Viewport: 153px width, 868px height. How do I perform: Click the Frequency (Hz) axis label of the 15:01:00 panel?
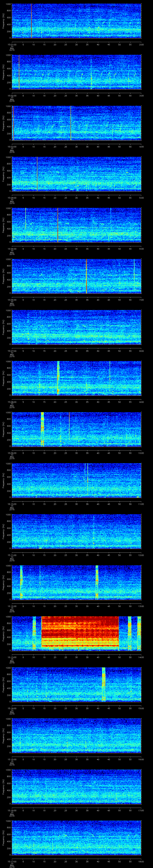[4, 21]
